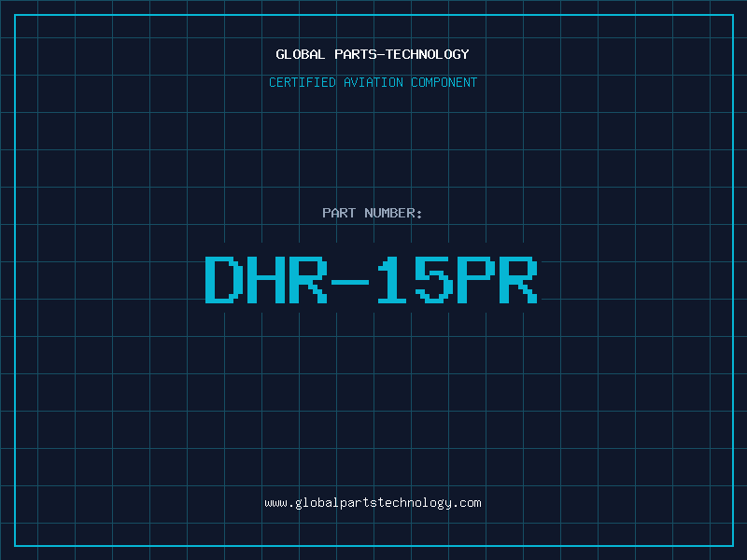
Task: Open the www.globalpartstechnology.com link
Action: (373, 503)
